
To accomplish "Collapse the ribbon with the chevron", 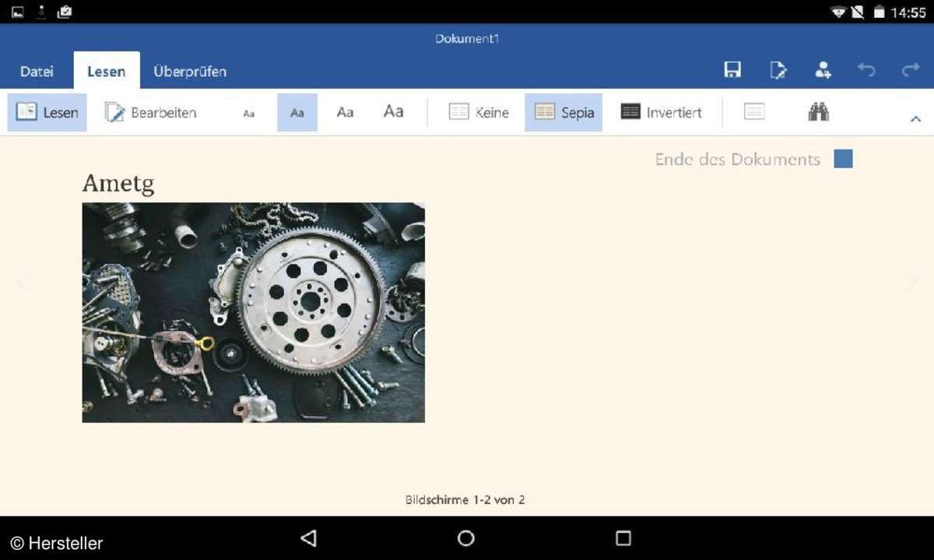I will pos(915,119).
